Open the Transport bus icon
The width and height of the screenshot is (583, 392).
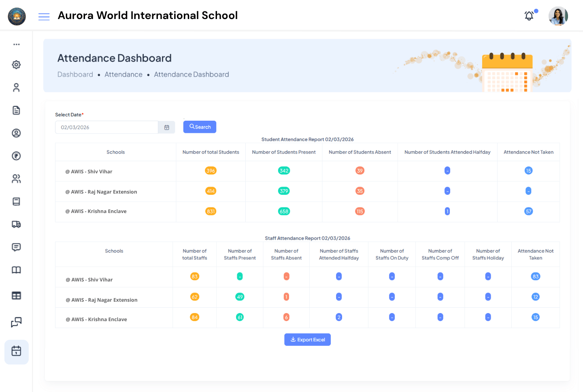(16, 224)
